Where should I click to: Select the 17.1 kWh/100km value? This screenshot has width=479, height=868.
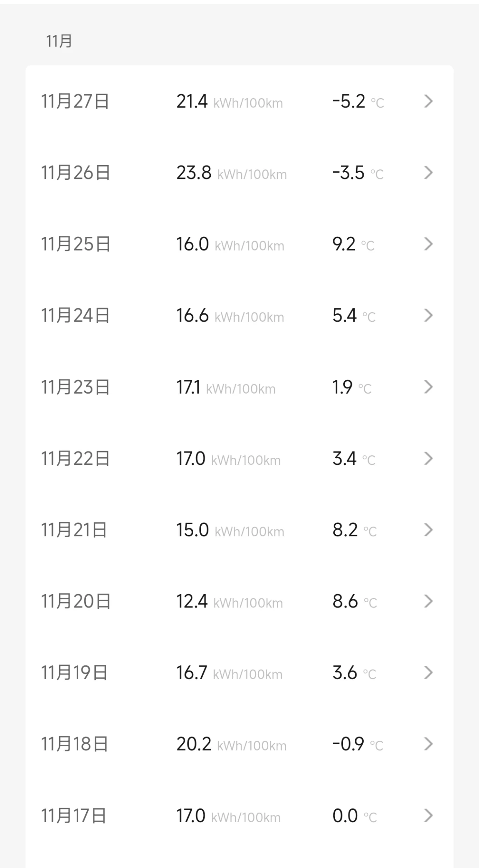click(x=226, y=387)
